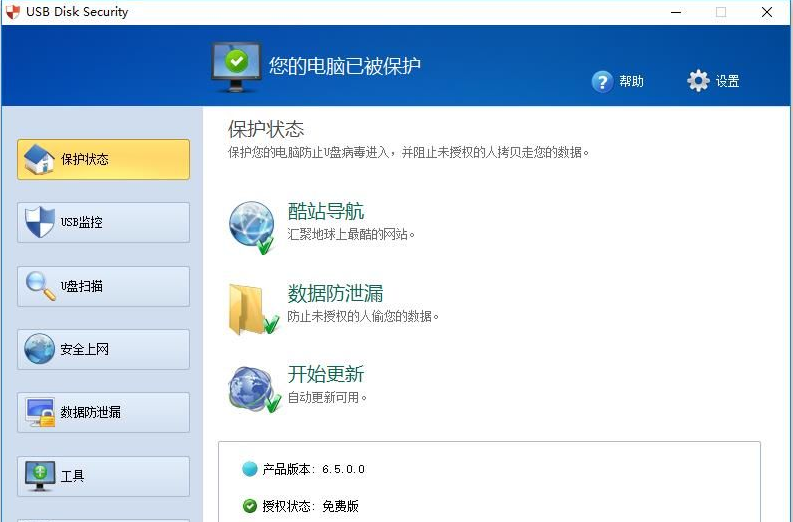Image resolution: width=793 pixels, height=522 pixels.
Task: Click the monitor icon beside 工具
Action: click(x=40, y=476)
